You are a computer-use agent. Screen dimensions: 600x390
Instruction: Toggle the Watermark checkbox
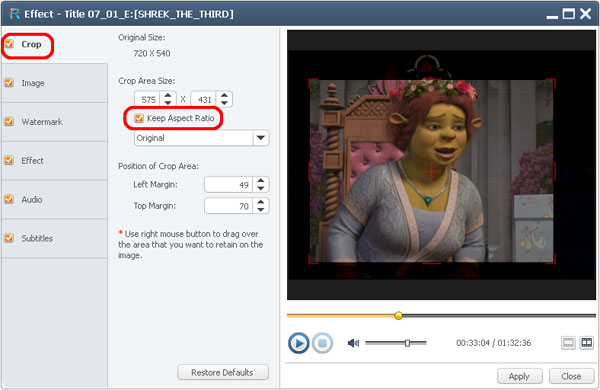pyautogui.click(x=9, y=122)
